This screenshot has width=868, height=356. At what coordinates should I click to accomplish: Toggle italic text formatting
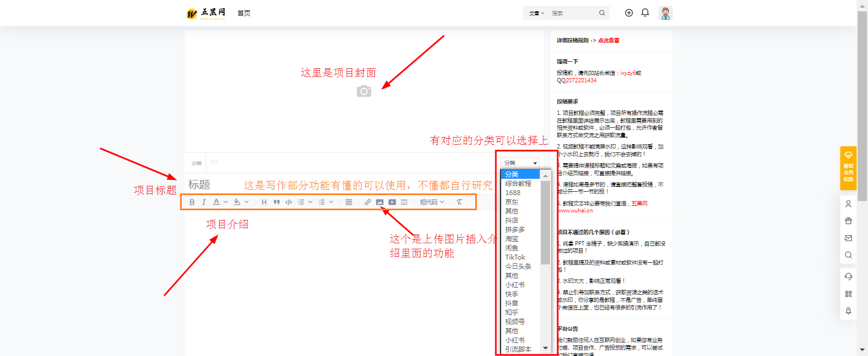coord(204,202)
